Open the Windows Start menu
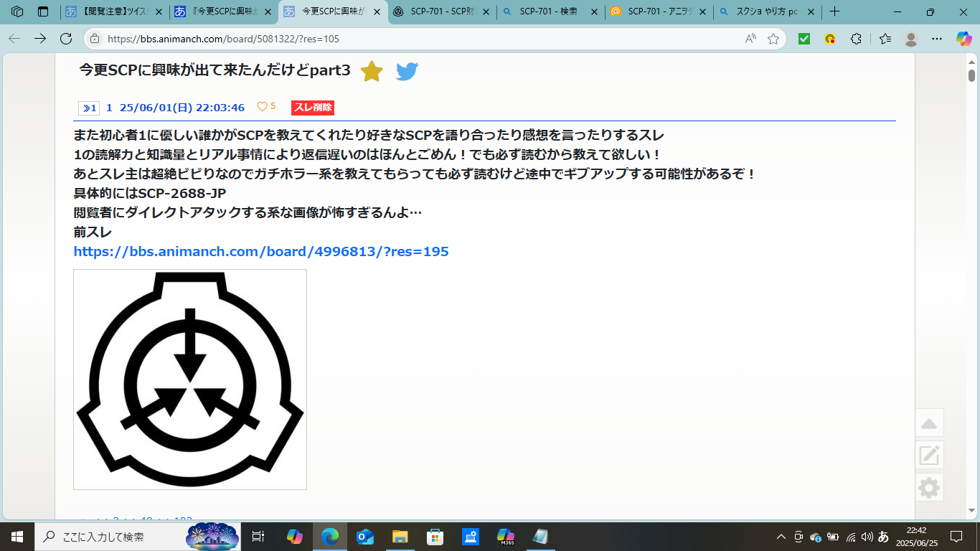This screenshot has height=551, width=980. point(17,537)
